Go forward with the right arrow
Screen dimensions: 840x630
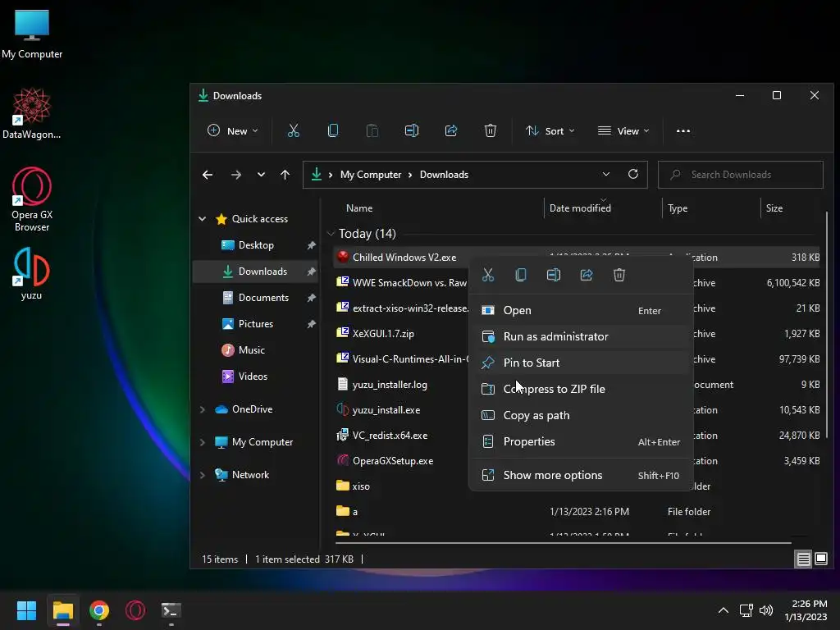(235, 175)
